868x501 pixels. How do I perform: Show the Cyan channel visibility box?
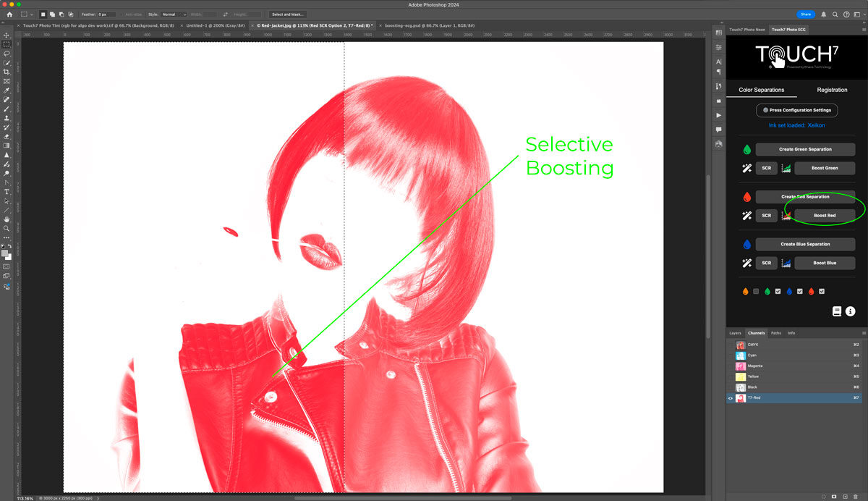click(x=731, y=355)
